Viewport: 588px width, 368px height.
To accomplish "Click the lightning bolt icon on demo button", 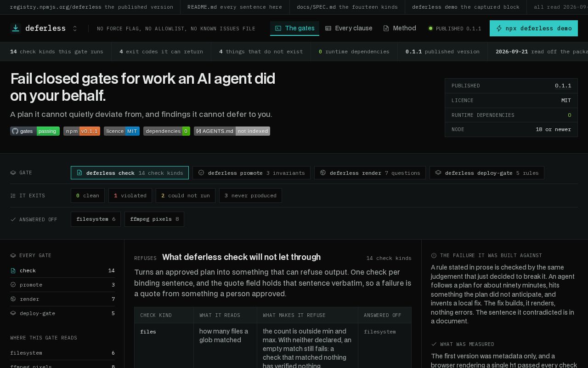I will point(499,29).
